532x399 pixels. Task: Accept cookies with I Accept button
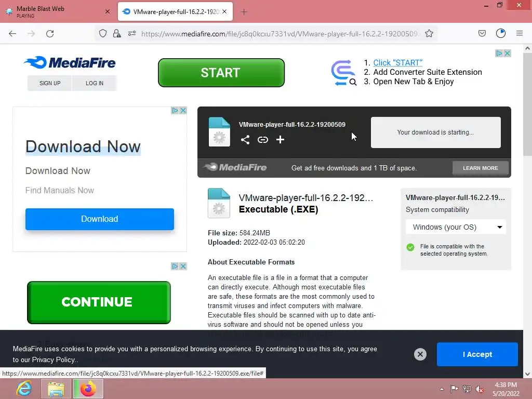tap(477, 354)
